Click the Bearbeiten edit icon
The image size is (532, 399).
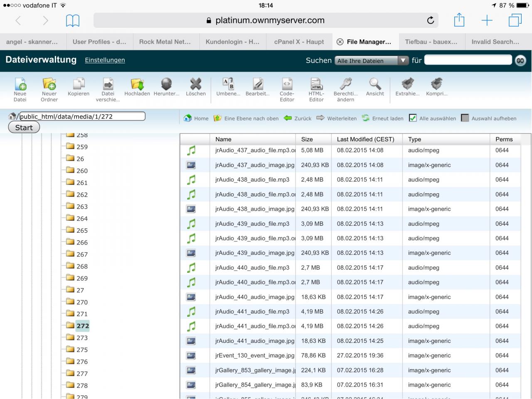pos(258,84)
